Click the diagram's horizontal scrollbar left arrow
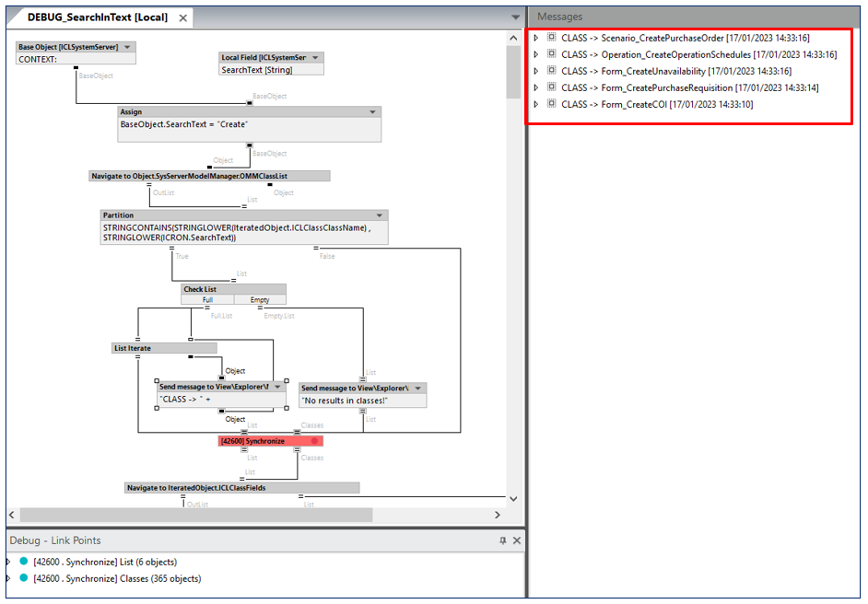Viewport: 868px width, 604px height. pos(12,515)
